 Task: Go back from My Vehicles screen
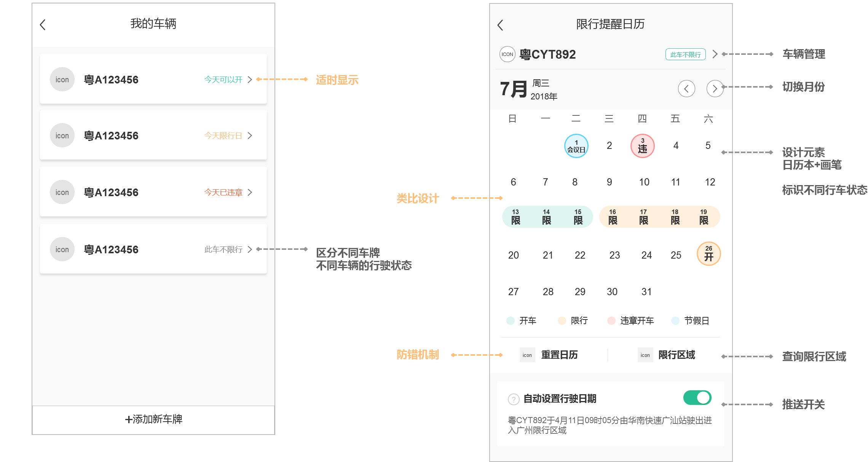click(43, 25)
